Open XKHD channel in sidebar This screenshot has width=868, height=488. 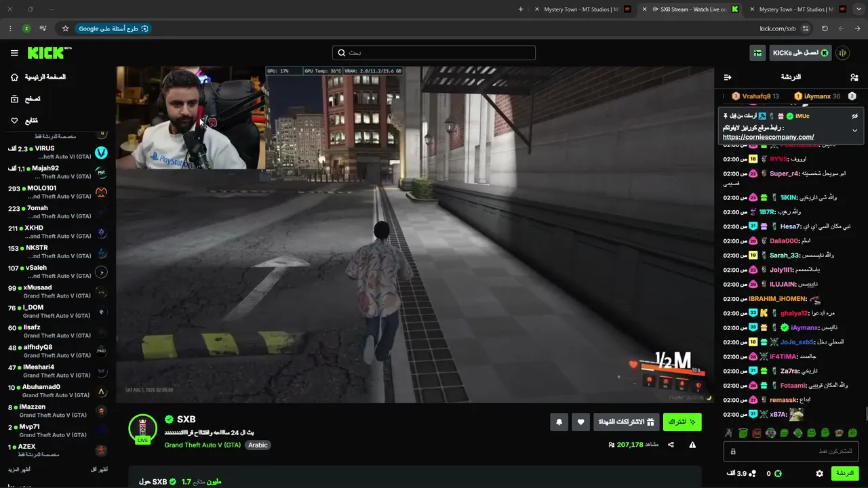(x=57, y=232)
